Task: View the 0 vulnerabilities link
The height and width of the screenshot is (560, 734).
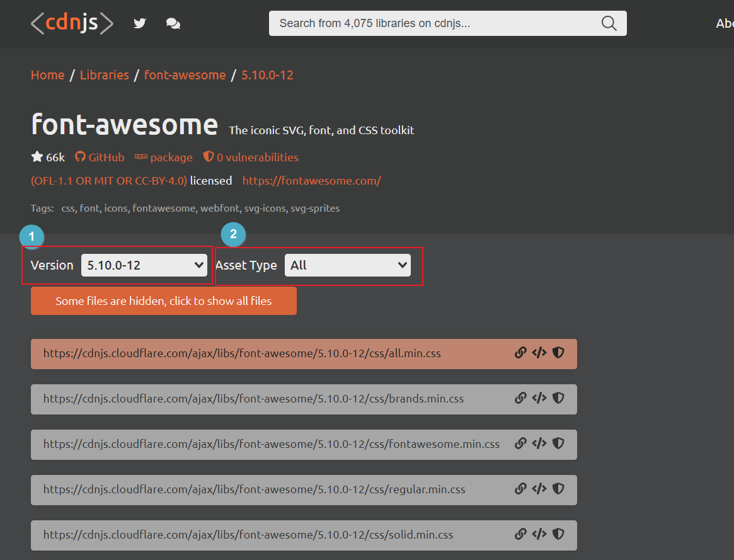Action: [251, 157]
